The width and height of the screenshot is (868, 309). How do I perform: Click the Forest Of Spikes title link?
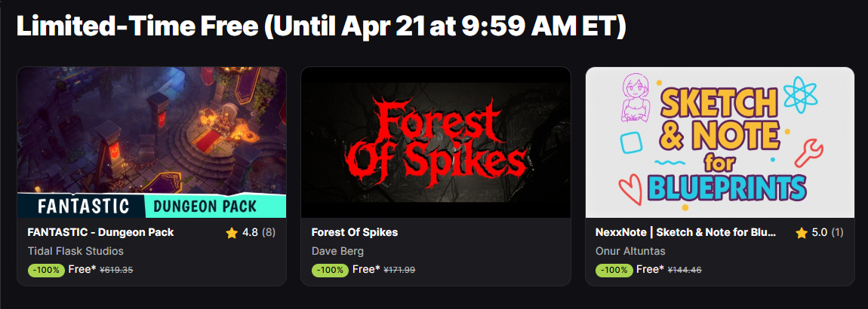[x=354, y=232]
